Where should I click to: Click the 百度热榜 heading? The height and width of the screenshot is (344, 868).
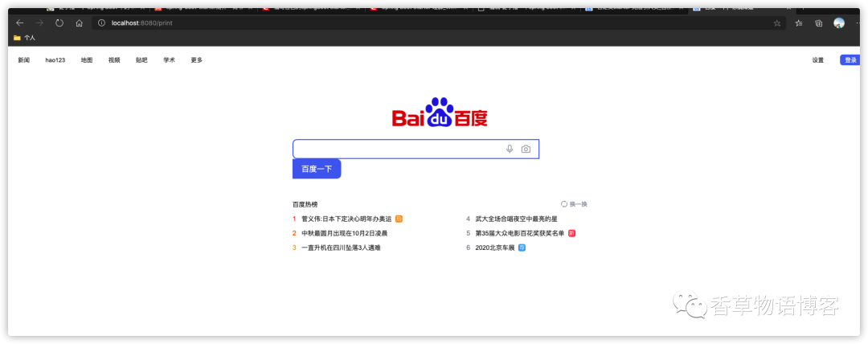(x=305, y=204)
